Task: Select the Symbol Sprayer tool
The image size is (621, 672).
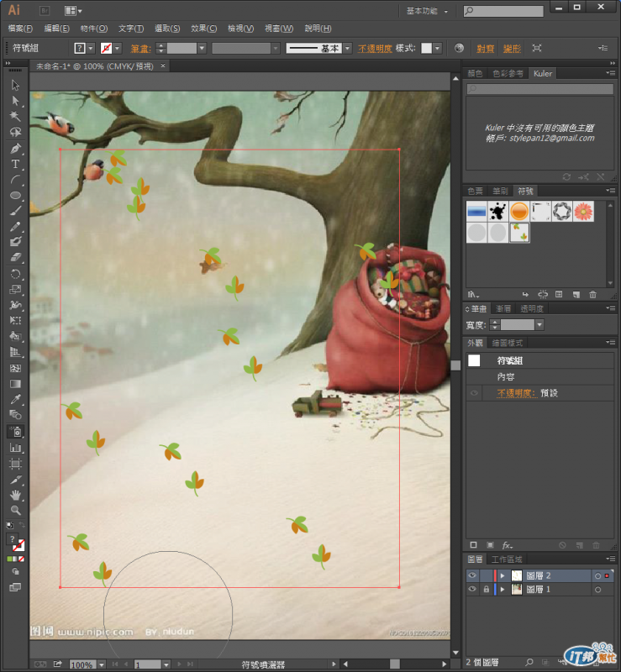Action: pyautogui.click(x=15, y=432)
